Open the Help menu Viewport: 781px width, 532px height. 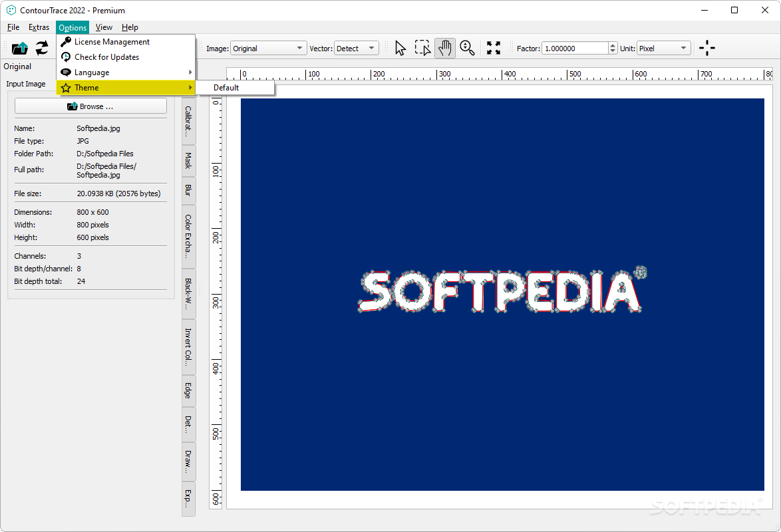[x=130, y=27]
